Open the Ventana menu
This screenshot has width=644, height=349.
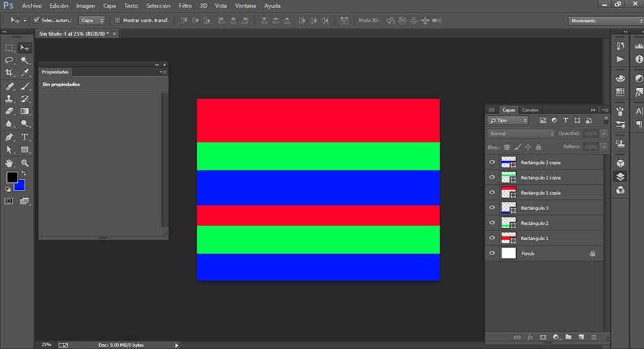pos(246,6)
